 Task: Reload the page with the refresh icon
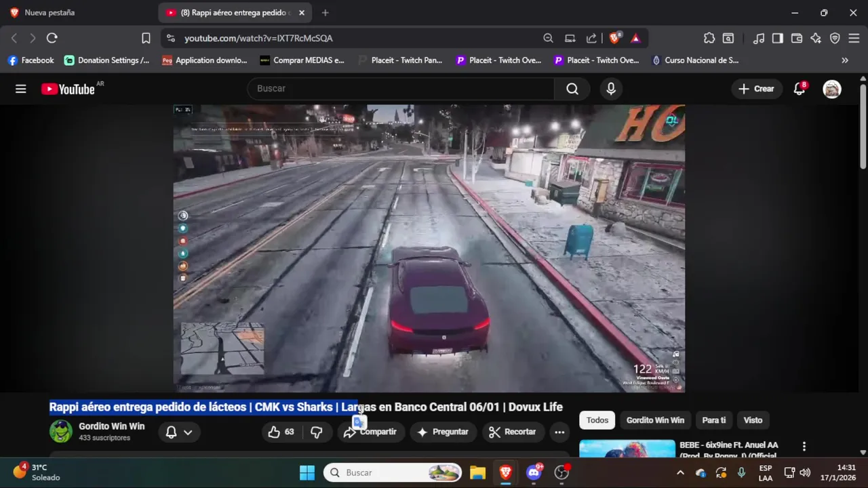click(52, 39)
